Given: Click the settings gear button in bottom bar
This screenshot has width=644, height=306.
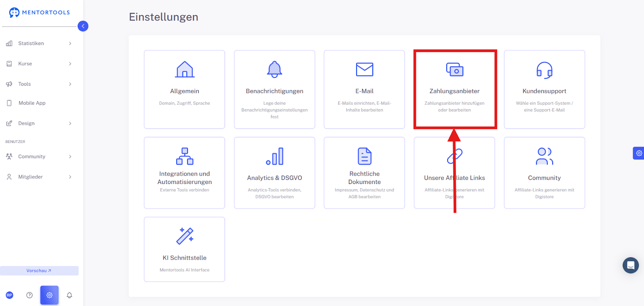Looking at the screenshot, I should (50, 295).
